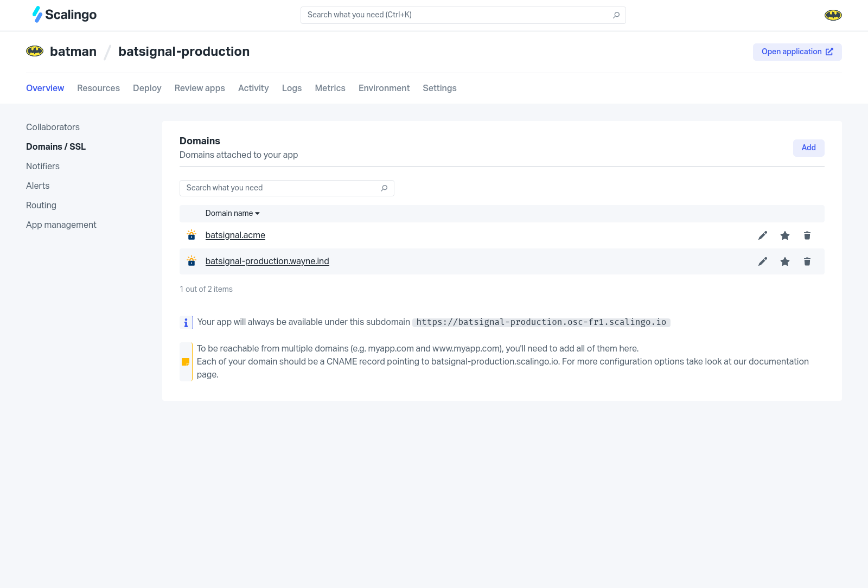The width and height of the screenshot is (868, 588).
Task: Switch to the Resources tab
Action: (x=98, y=88)
